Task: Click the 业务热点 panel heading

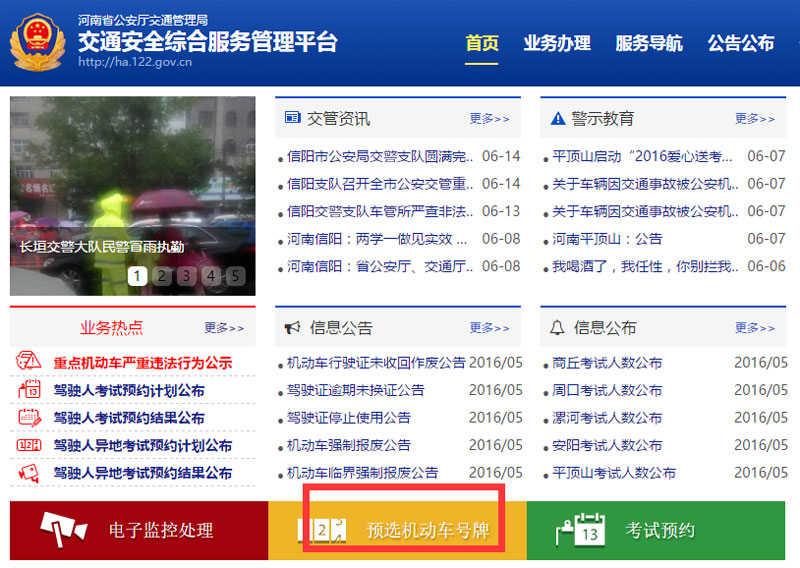Action: tap(111, 327)
